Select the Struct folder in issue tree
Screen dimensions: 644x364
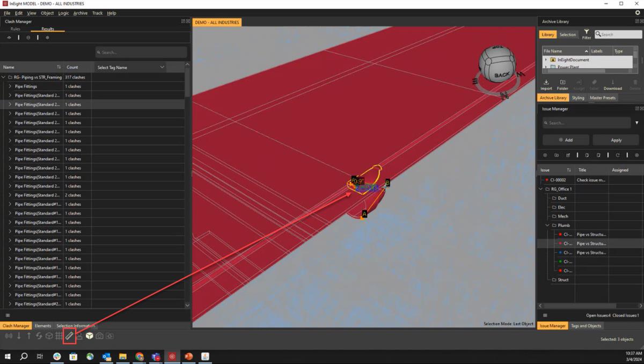(x=563, y=280)
